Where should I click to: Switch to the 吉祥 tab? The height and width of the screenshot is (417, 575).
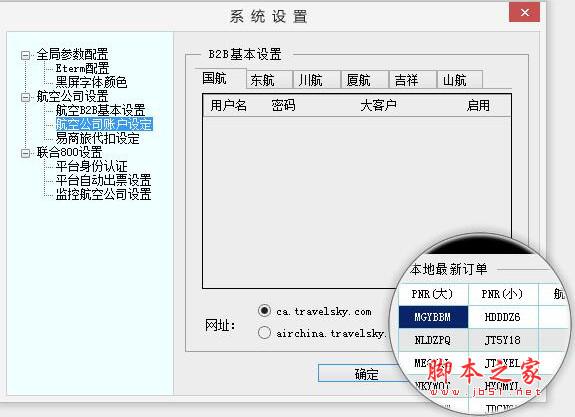[x=413, y=80]
